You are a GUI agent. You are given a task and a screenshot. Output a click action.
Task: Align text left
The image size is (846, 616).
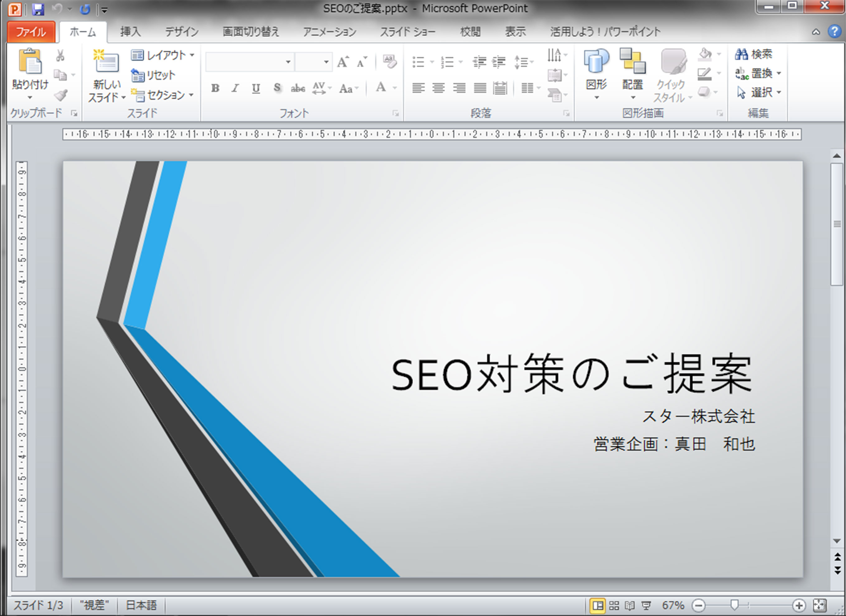point(418,88)
